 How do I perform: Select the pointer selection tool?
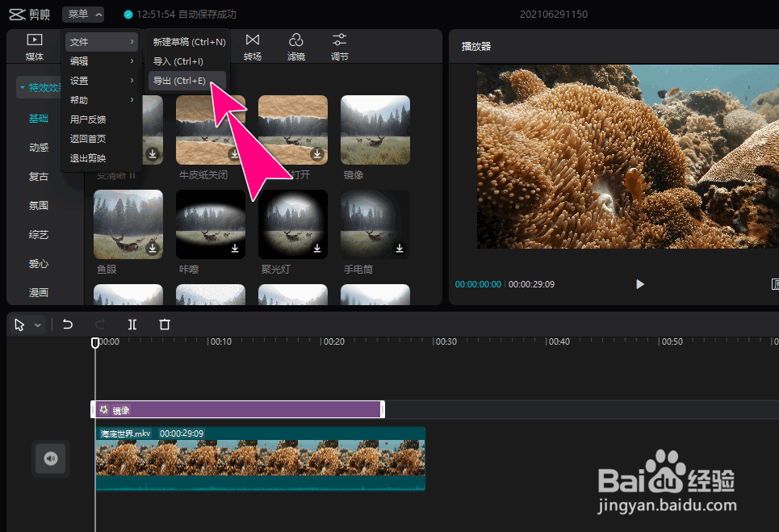tap(19, 325)
